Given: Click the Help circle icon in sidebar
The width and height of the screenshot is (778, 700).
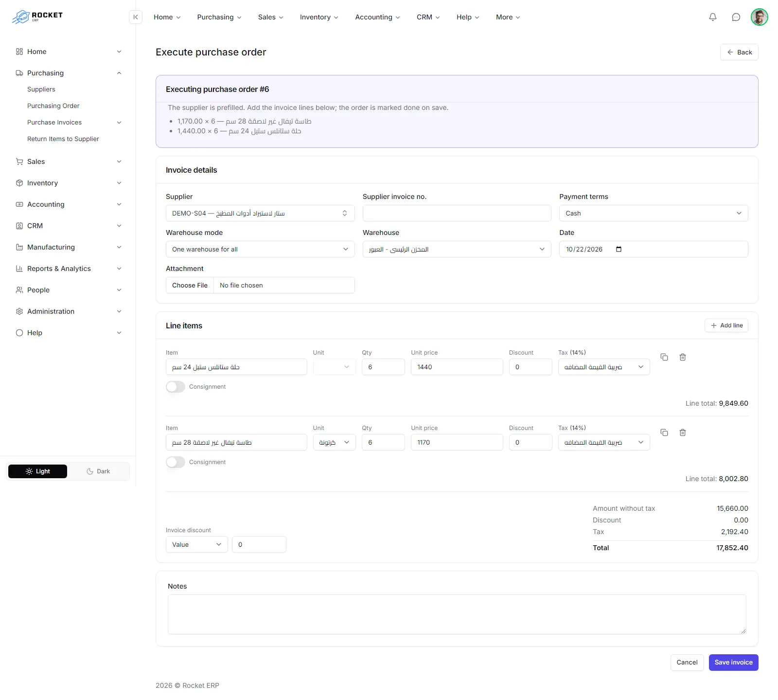Looking at the screenshot, I should [19, 333].
